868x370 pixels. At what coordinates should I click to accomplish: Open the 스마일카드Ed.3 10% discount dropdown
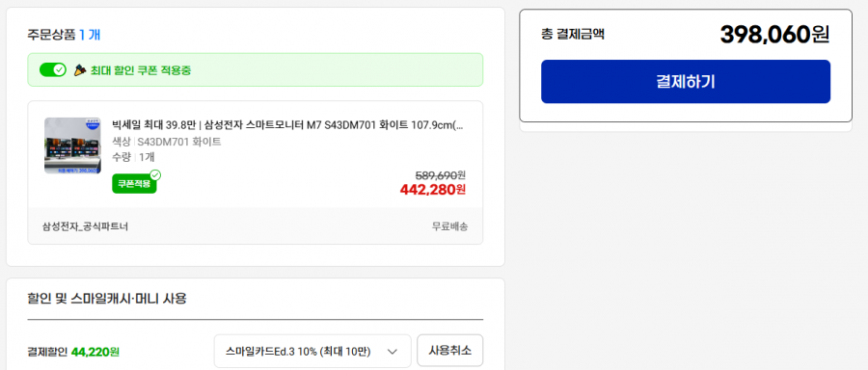click(312, 351)
